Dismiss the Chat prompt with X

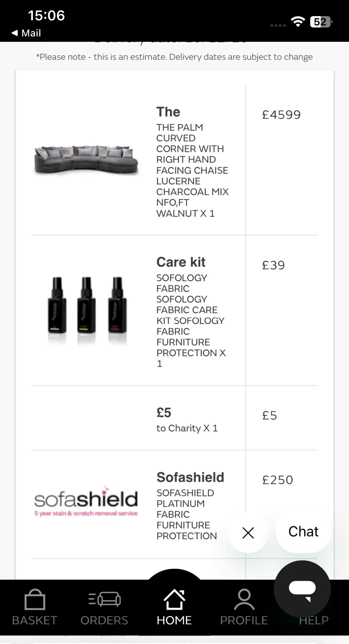pyautogui.click(x=248, y=533)
